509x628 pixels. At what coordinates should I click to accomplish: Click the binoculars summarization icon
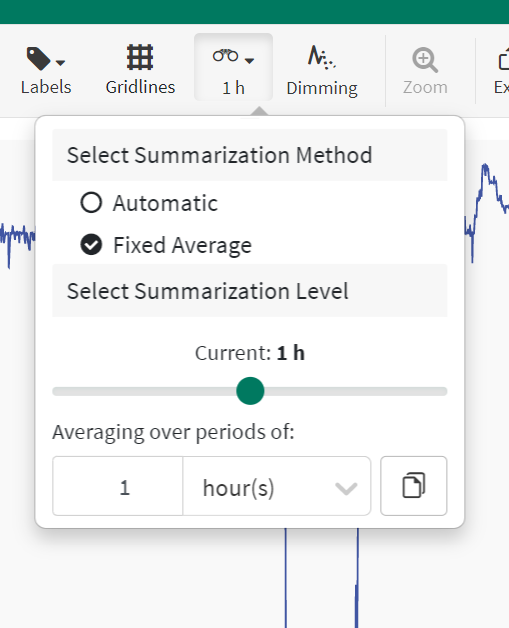[225, 56]
